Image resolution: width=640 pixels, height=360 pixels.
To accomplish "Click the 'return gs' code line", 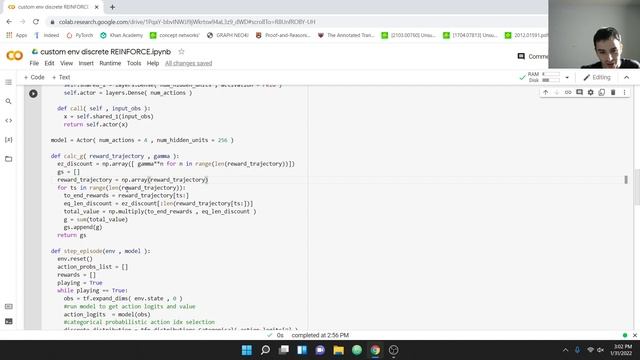I will [72, 235].
